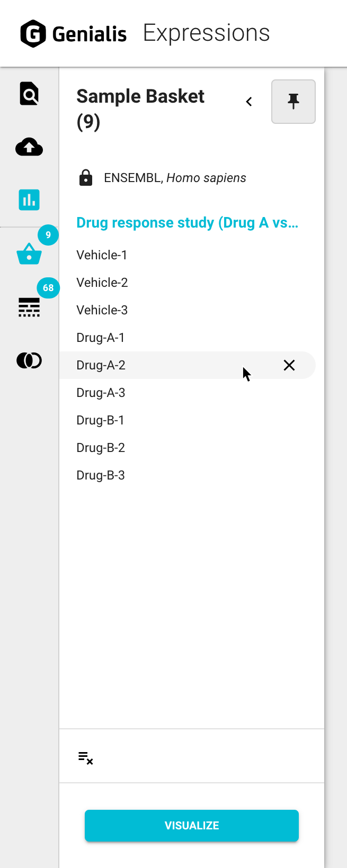Screen dimensions: 347x868
Task: Remove Drug-A-2 from the basket
Action: (x=289, y=365)
